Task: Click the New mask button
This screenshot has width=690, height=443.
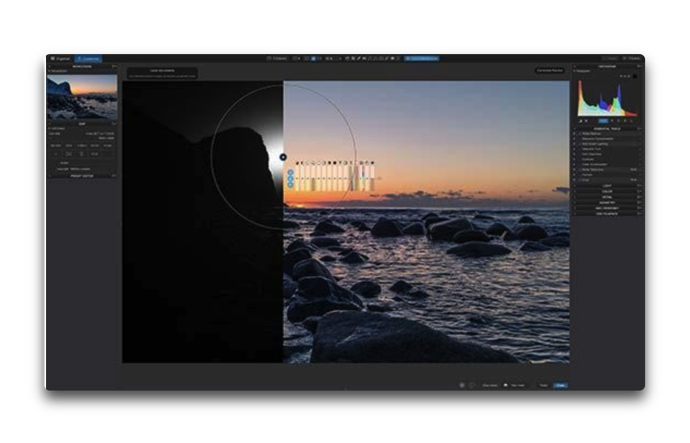Action: [515, 385]
